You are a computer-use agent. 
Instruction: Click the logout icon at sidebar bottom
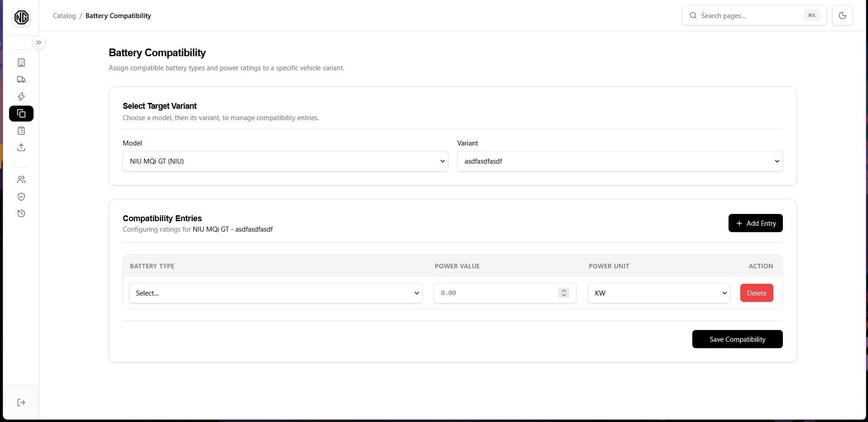21,403
